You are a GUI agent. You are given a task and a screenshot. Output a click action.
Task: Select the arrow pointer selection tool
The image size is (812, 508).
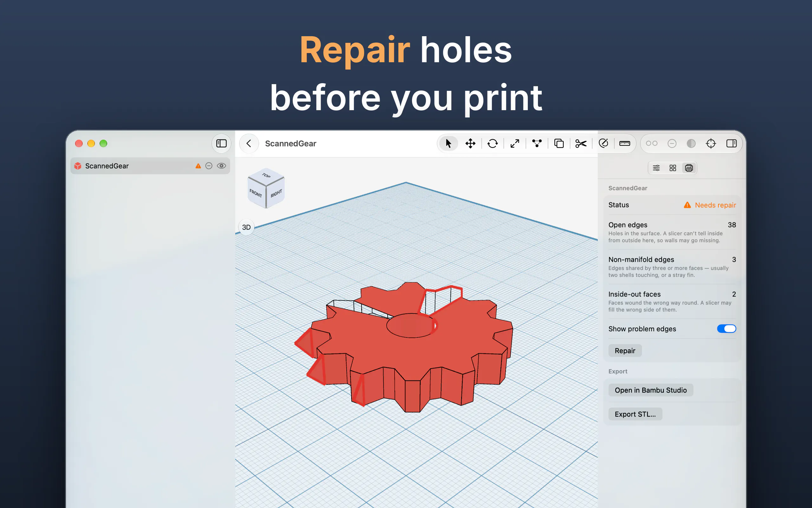click(x=448, y=144)
